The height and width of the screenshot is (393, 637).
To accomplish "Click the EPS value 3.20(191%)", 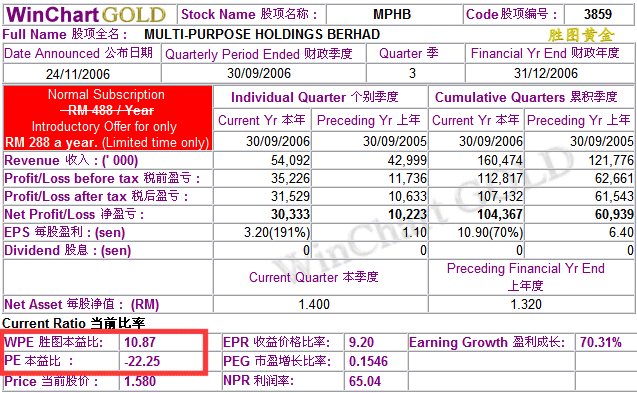I will tap(277, 232).
